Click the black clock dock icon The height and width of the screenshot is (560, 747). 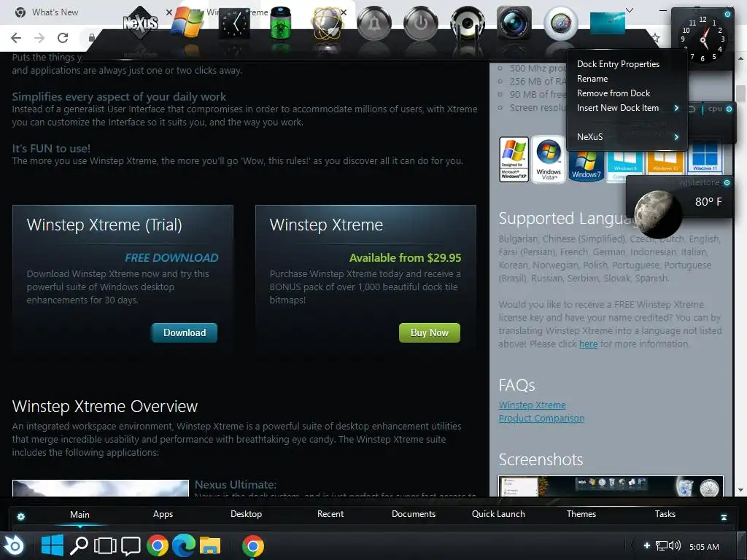(234, 23)
